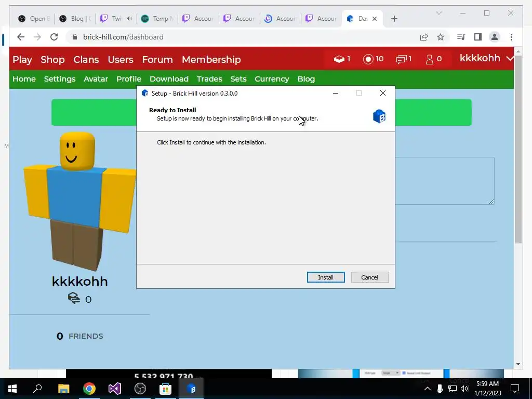Open Shop in Brick Hill navbar
Screen dimensions: 532x399
(52, 60)
